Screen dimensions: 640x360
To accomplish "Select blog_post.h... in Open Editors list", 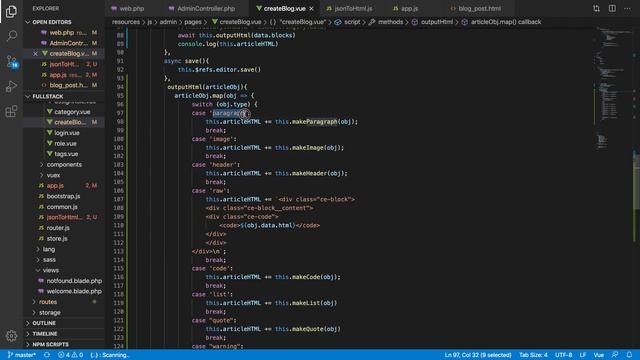I will pyautogui.click(x=64, y=85).
